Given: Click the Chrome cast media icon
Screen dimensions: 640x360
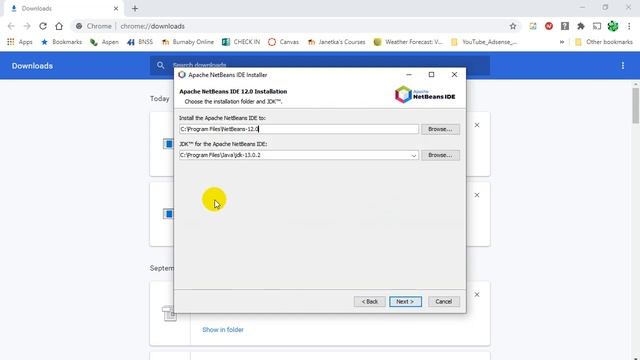Looking at the screenshot, I should pos(597,26).
